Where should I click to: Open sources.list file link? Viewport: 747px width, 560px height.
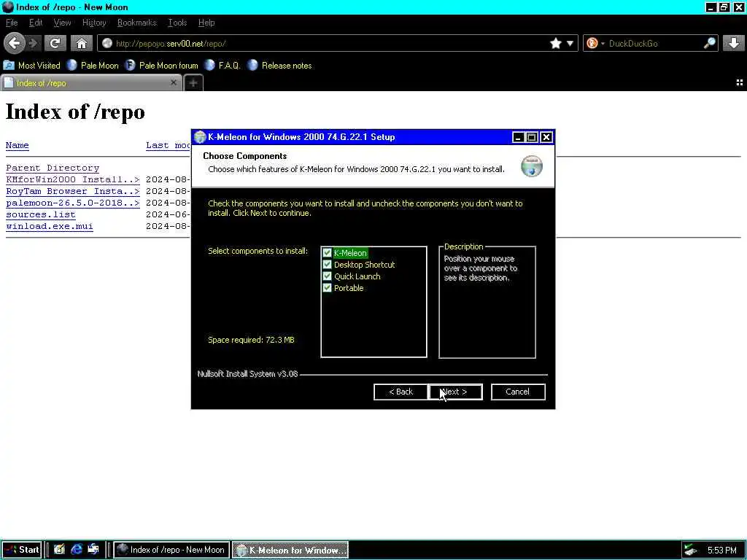pyautogui.click(x=41, y=215)
